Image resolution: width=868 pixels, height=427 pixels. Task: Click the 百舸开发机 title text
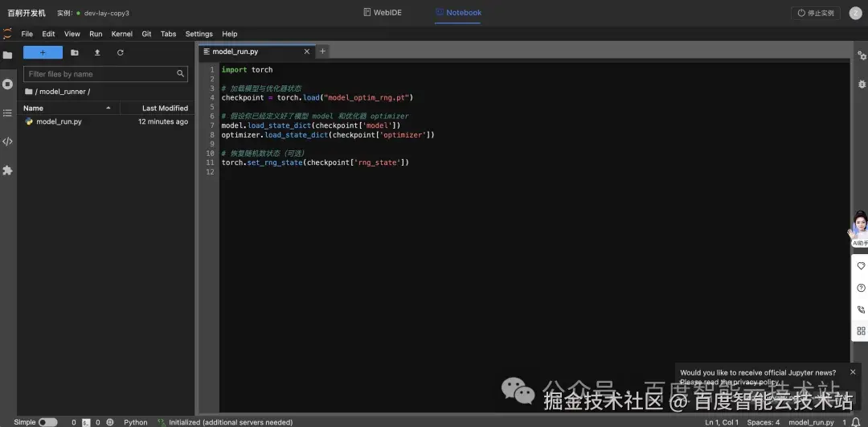(27, 13)
